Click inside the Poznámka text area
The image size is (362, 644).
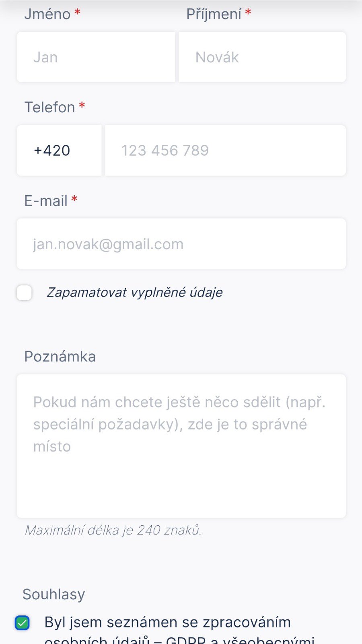[x=181, y=446]
